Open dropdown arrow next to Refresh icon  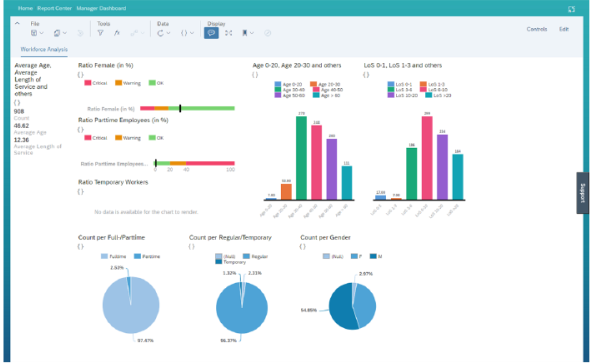click(x=168, y=33)
